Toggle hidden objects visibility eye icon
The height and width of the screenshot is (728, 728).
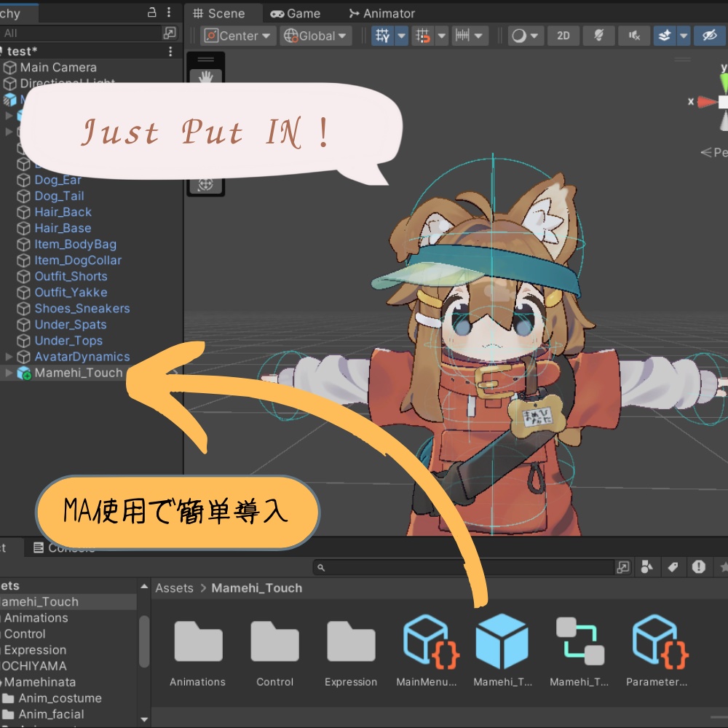click(x=709, y=36)
